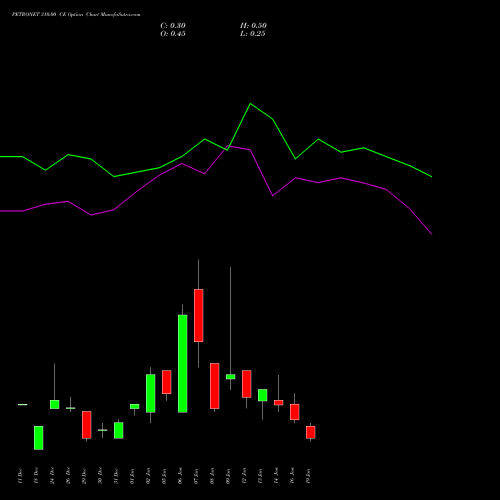This screenshot has height=500, width=500.
Task: Click the 16 Jan date label
Action: (x=292, y=476)
